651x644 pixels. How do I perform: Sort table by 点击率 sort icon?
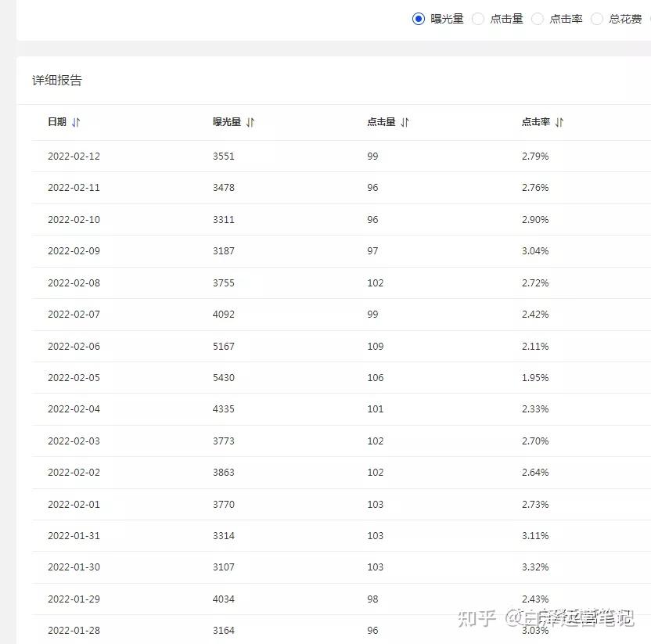559,122
